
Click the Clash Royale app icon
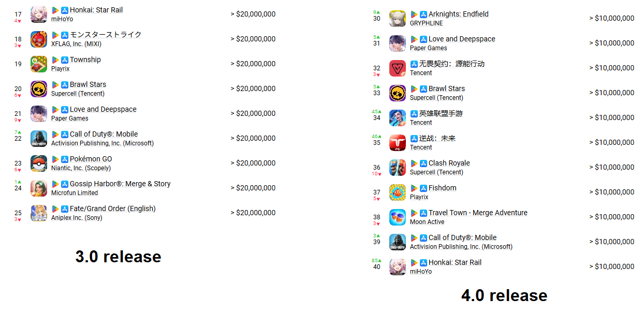pos(398,168)
